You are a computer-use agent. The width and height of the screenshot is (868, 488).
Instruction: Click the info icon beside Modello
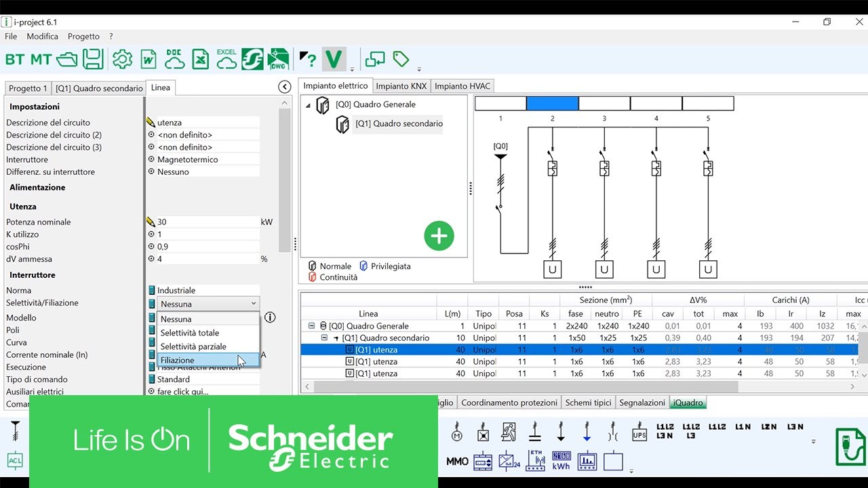[270, 317]
